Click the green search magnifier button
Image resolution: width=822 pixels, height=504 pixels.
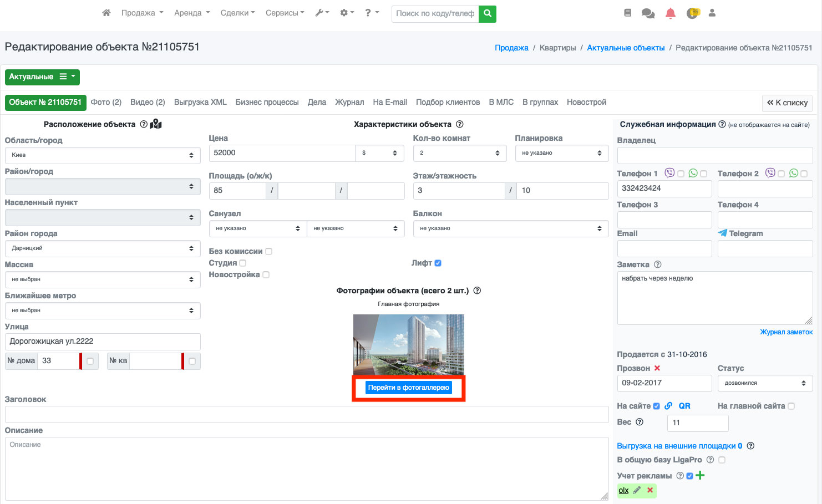pos(488,13)
